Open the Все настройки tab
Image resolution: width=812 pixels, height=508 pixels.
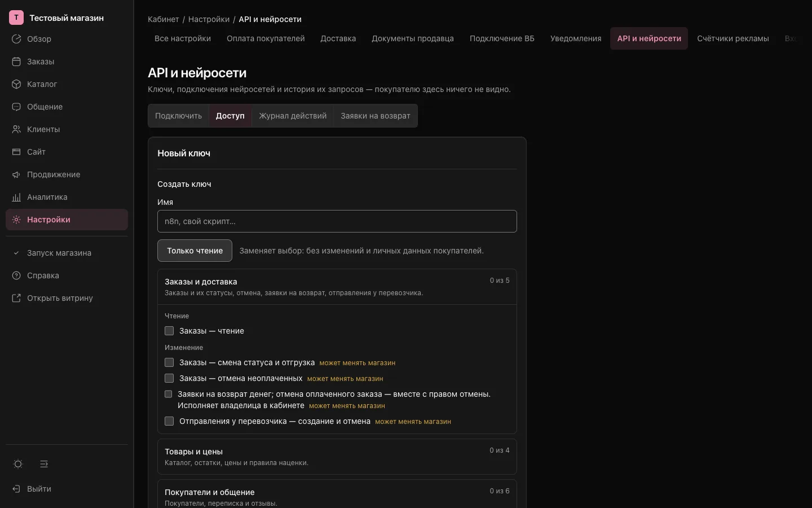183,38
